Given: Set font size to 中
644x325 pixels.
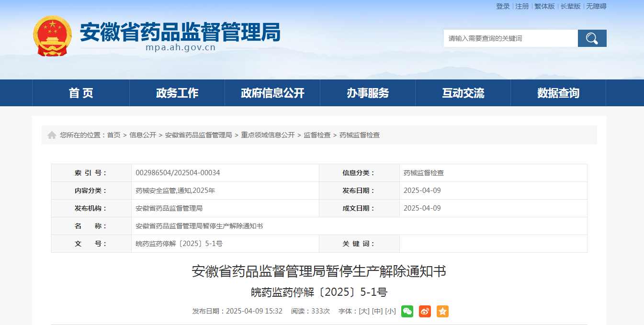Looking at the screenshot, I should [377, 311].
